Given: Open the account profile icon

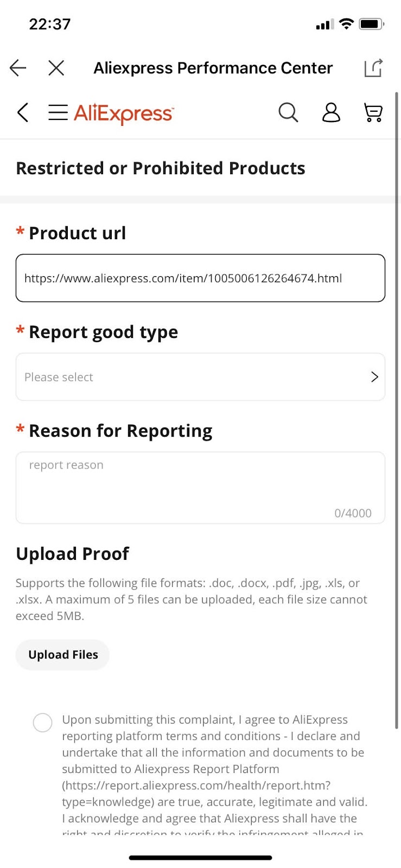Looking at the screenshot, I should [331, 113].
